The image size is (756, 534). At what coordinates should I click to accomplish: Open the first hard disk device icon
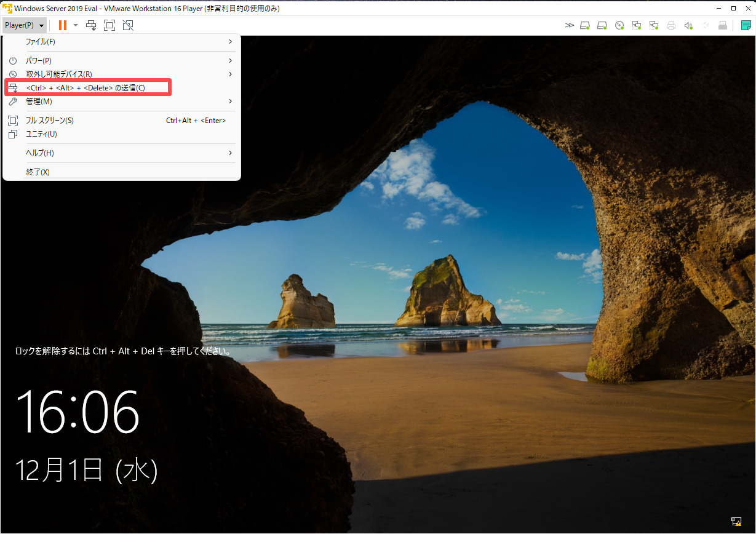585,25
